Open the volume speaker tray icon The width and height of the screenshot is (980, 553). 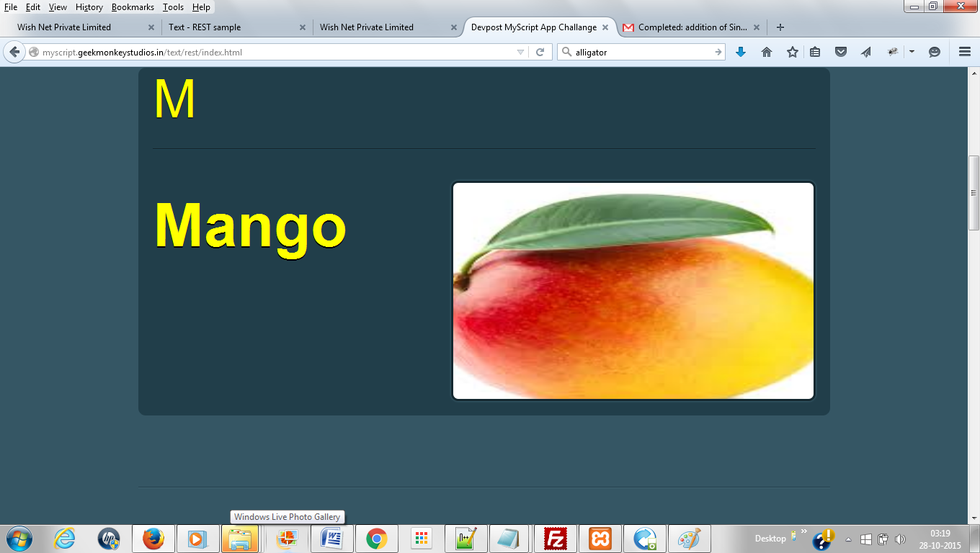(899, 539)
